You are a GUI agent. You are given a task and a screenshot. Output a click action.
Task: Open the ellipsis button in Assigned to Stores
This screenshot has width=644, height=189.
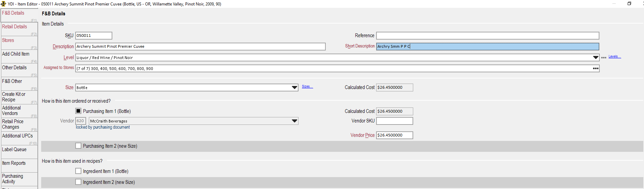[596, 69]
